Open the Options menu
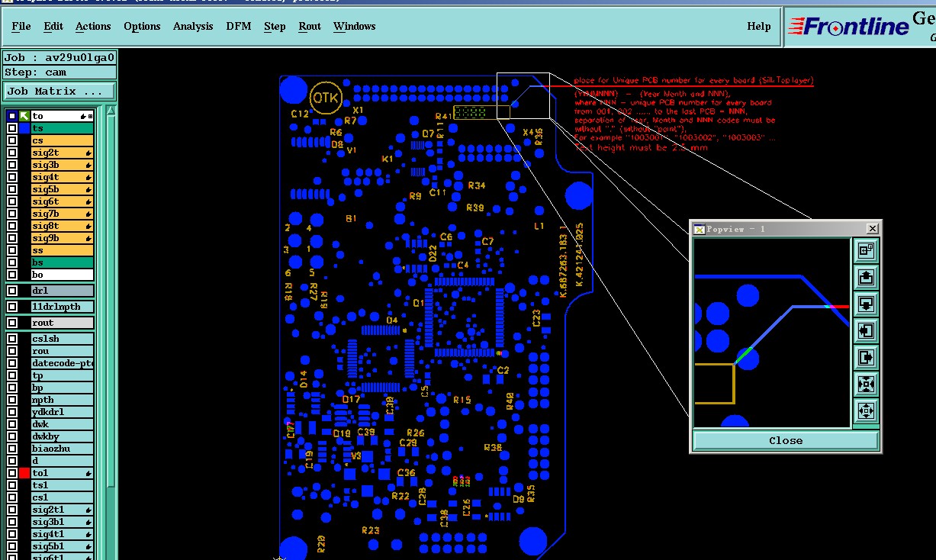 [x=142, y=26]
